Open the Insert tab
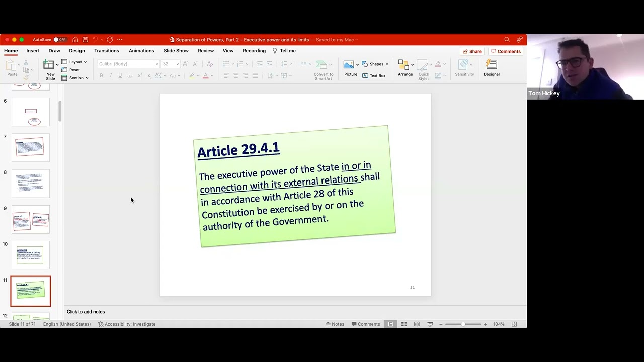This screenshot has height=362, width=644. pos(33,51)
